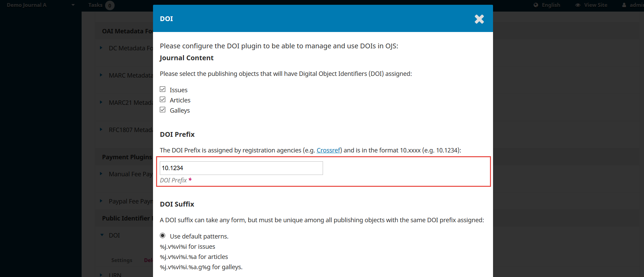This screenshot has height=277, width=644.
Task: Click into the DOI Prefix input field
Action: coord(241,168)
